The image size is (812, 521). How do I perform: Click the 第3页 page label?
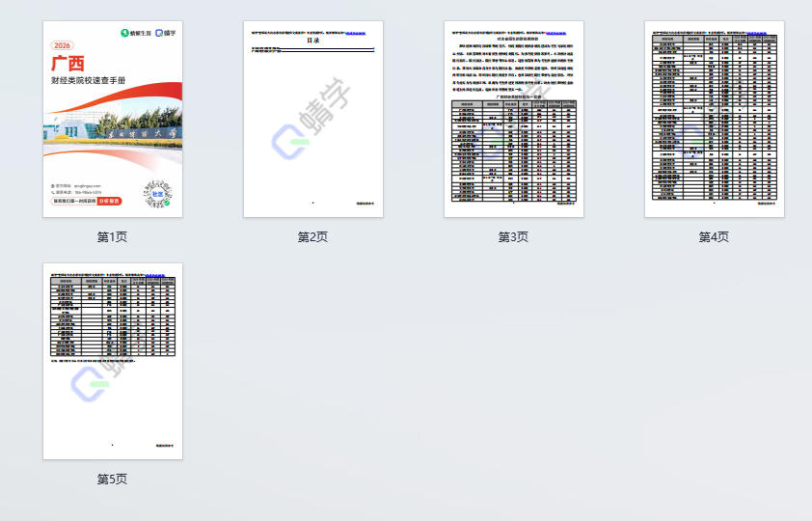tap(513, 236)
